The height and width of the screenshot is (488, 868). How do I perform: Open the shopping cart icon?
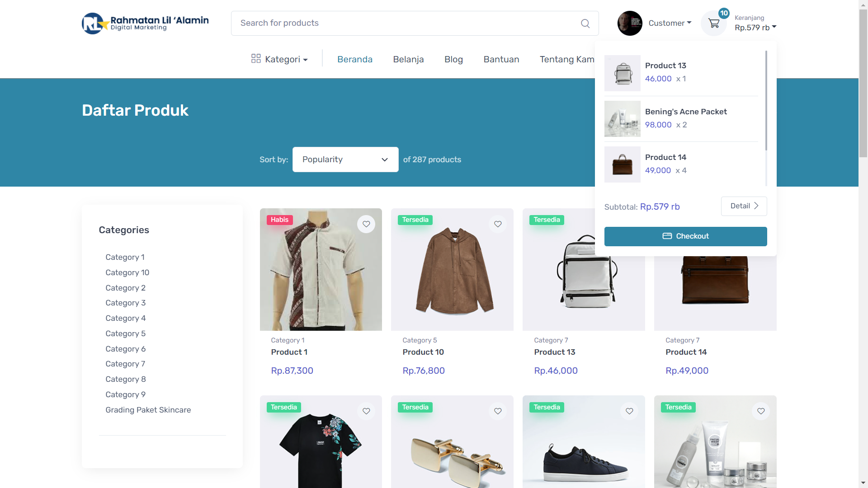tap(714, 23)
